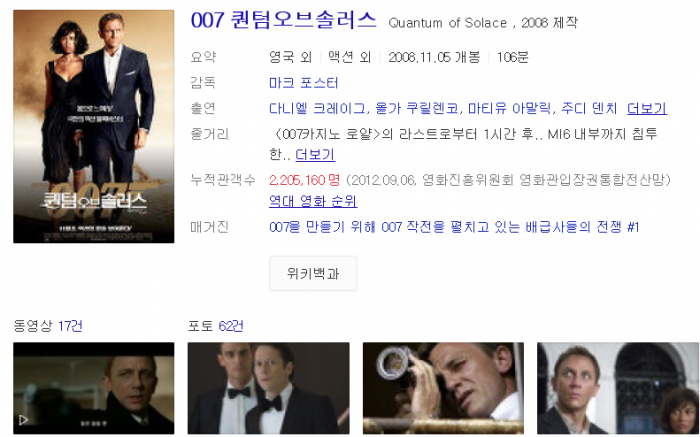Click the 위키백과 button
Screen dimensions: 700x437
coord(313,274)
